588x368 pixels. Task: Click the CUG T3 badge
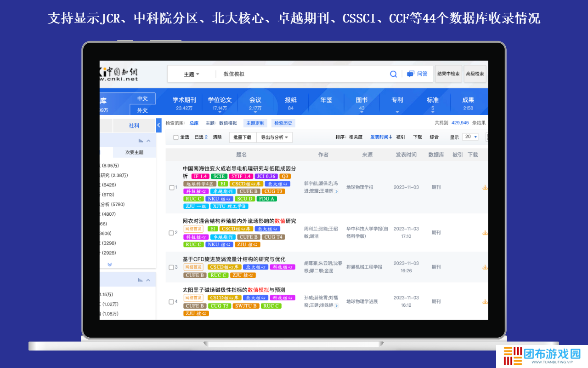click(x=273, y=191)
